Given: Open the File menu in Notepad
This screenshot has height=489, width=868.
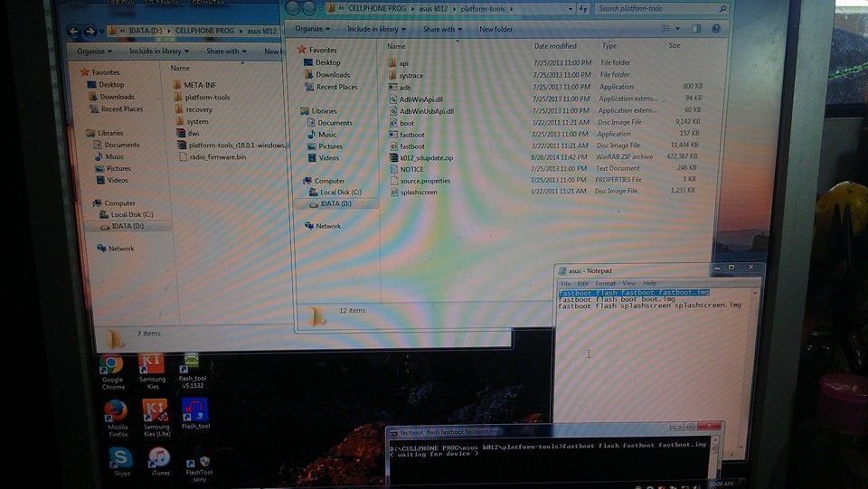Looking at the screenshot, I should tap(566, 283).
